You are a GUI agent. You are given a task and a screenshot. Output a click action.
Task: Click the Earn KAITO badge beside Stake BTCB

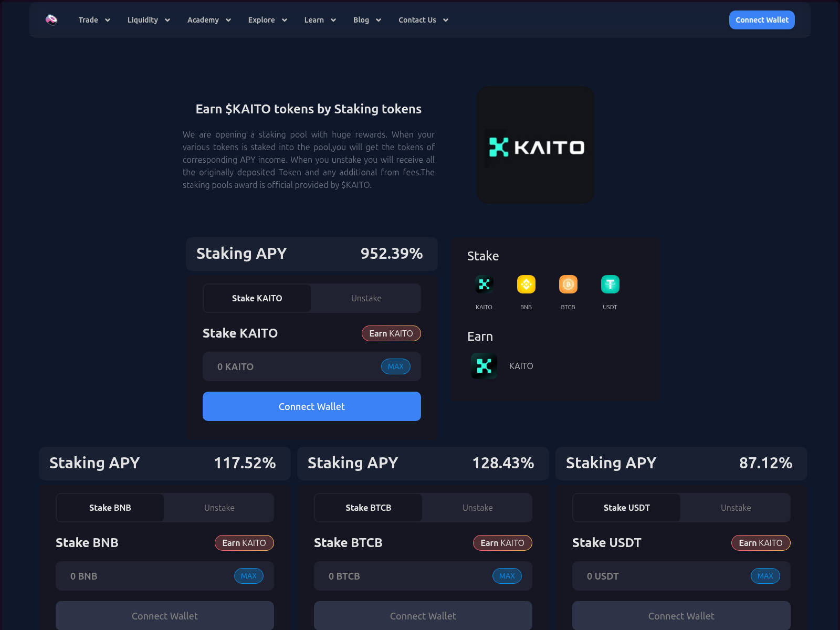pyautogui.click(x=502, y=543)
